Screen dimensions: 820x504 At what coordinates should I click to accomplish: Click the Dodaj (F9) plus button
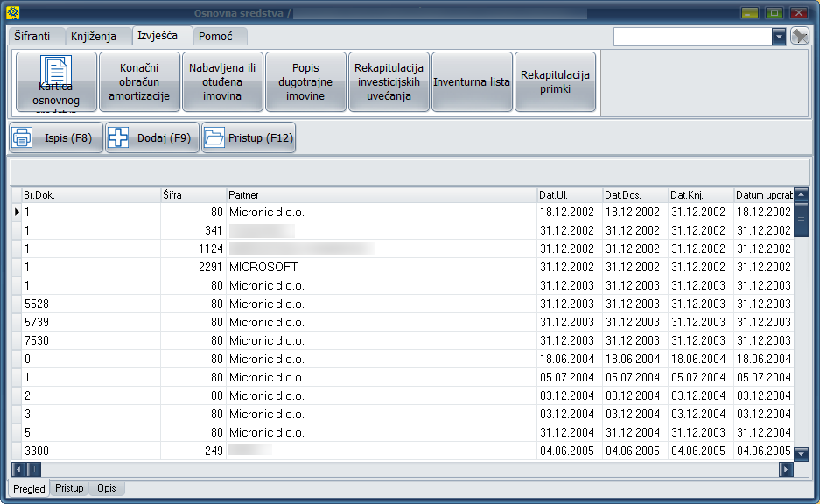pyautogui.click(x=152, y=137)
